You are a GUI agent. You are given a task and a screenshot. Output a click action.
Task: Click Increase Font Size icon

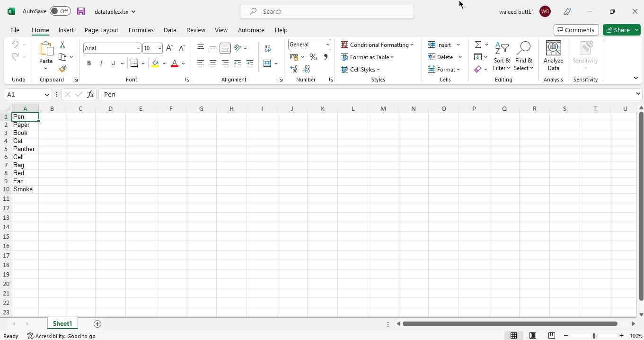(x=169, y=48)
